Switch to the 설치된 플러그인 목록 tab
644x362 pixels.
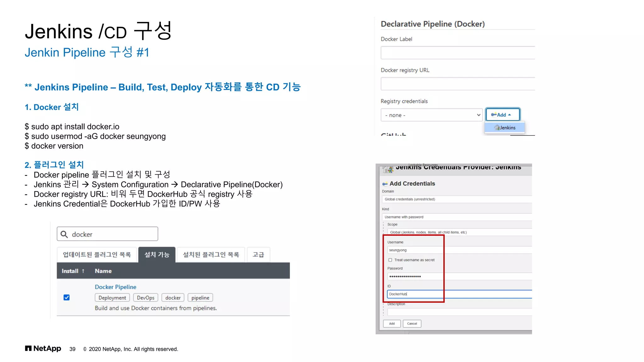pos(211,255)
